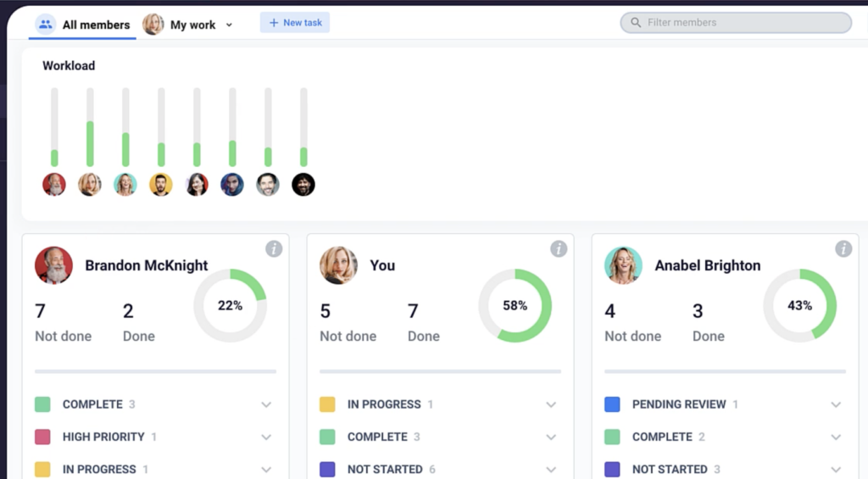Click the My work avatar in the top bar
This screenshot has width=868, height=479.
153,25
